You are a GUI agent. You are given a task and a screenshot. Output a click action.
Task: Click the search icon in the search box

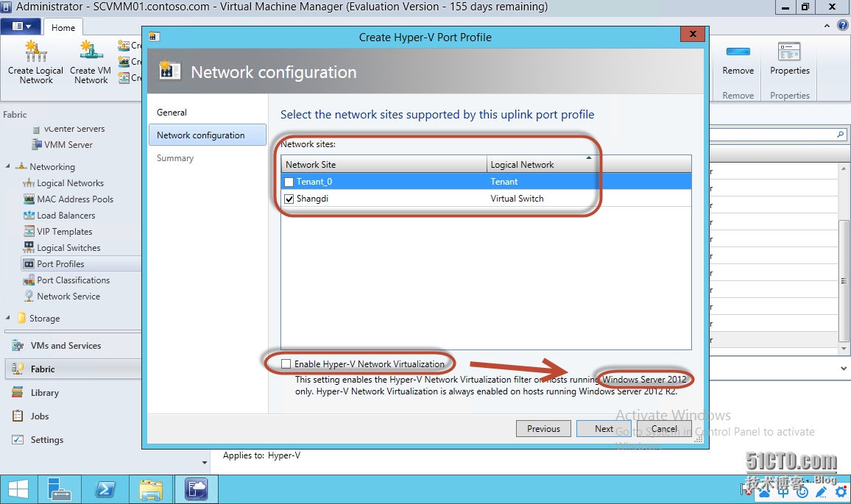840,134
